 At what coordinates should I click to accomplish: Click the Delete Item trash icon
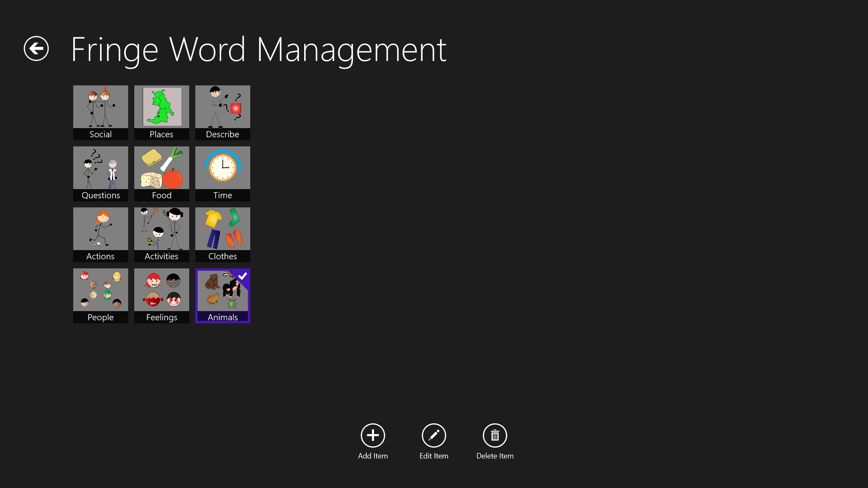[x=495, y=435]
